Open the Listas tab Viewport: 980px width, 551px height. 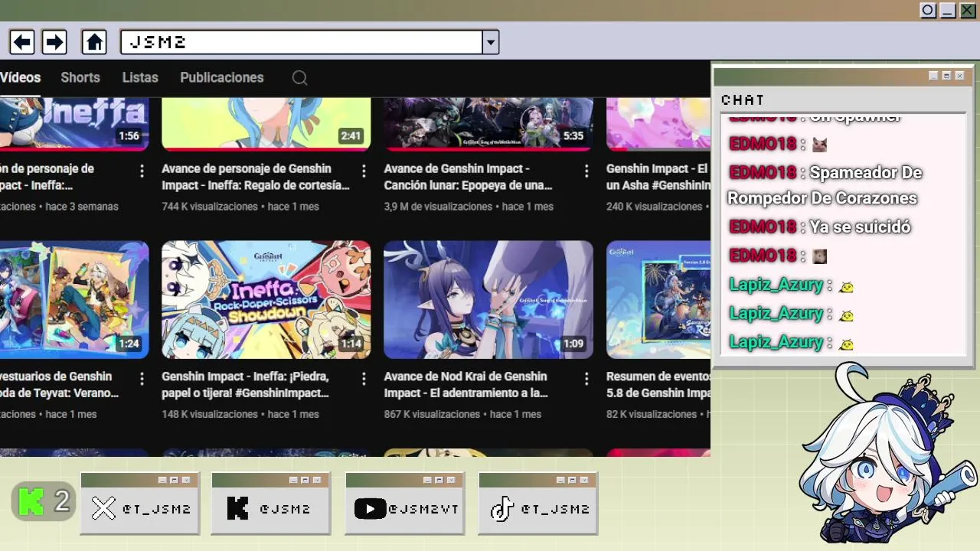point(140,77)
